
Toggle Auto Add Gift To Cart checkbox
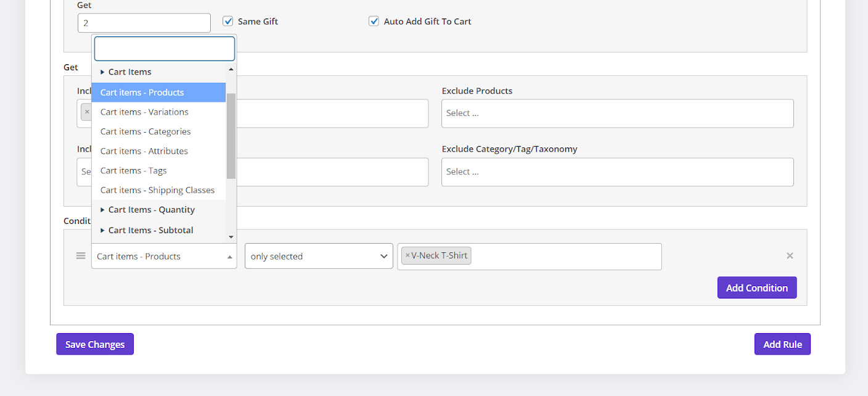374,21
